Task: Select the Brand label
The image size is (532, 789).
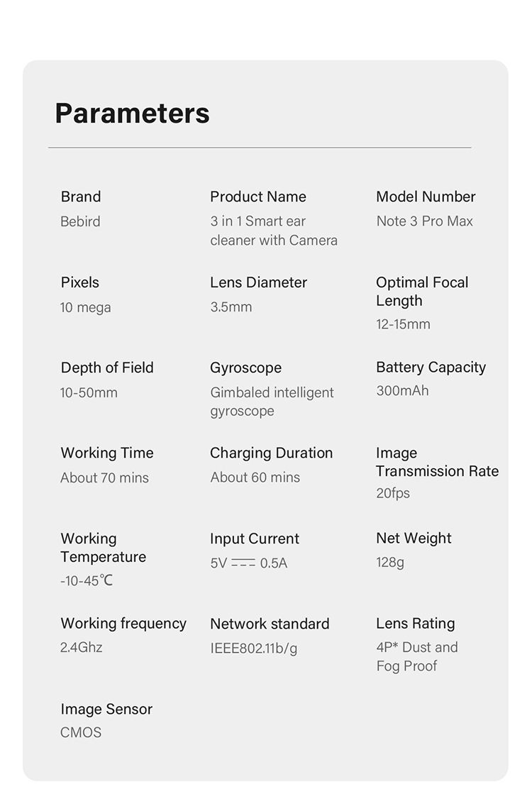Action: pyautogui.click(x=81, y=197)
